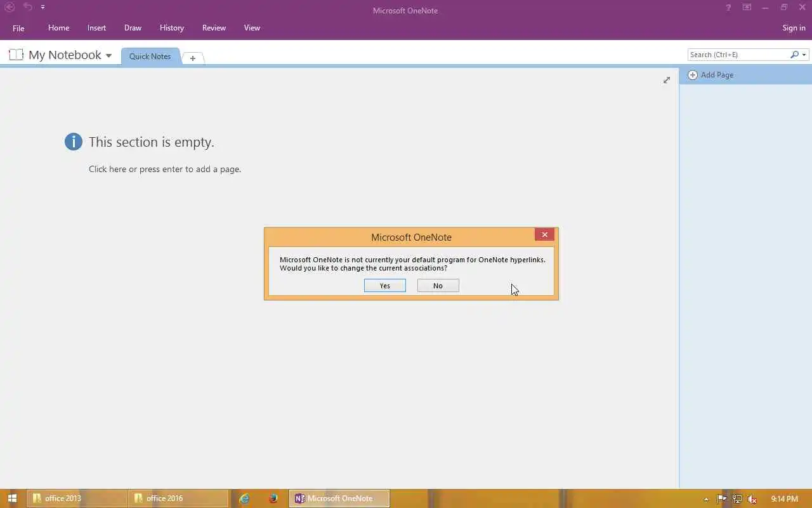Click the blue information icon
The height and width of the screenshot is (508, 812).
pyautogui.click(x=74, y=142)
